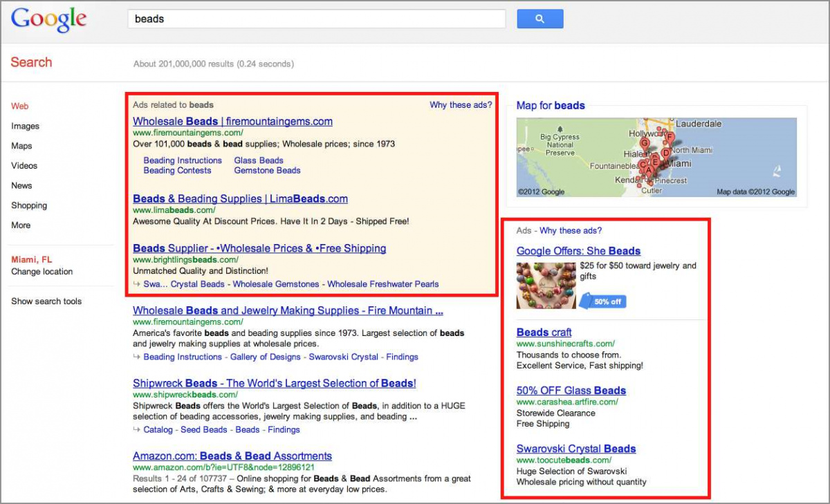Click the Miami, FL location label

32,260
